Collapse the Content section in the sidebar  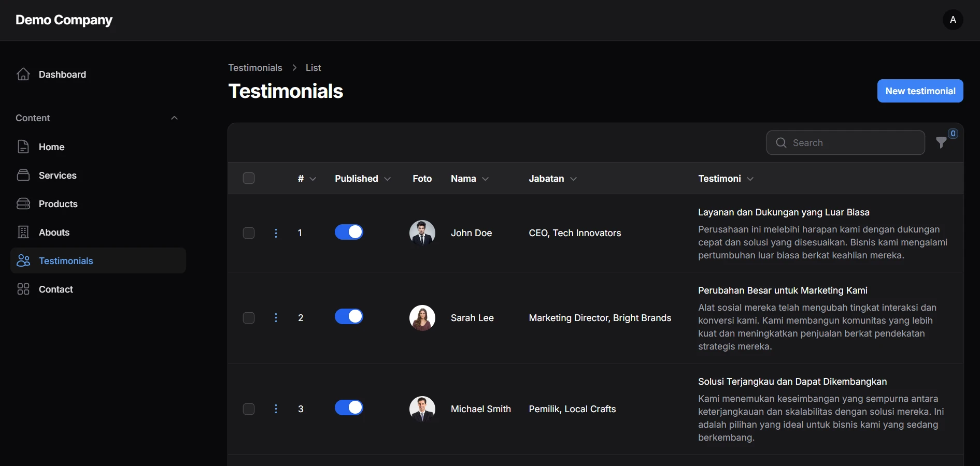[x=174, y=118]
